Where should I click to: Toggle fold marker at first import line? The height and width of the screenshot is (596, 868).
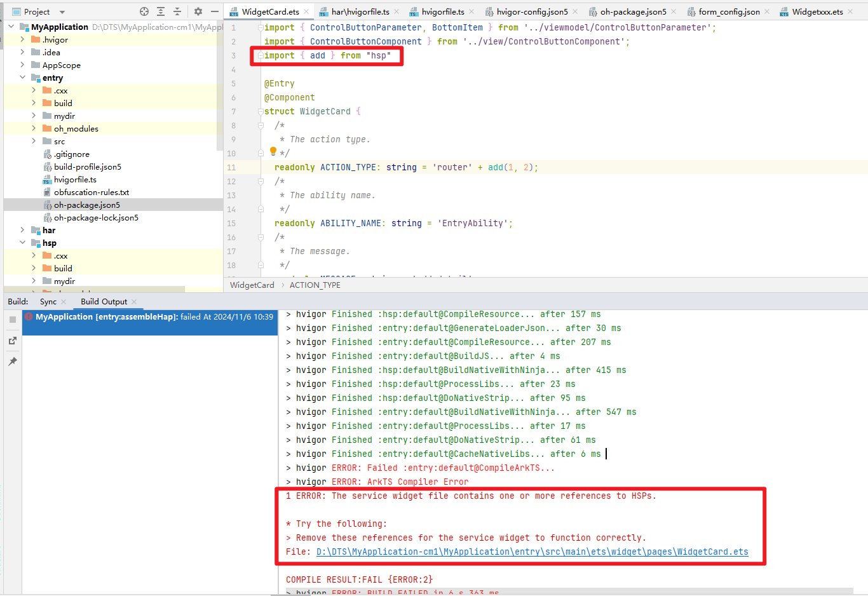[261, 27]
